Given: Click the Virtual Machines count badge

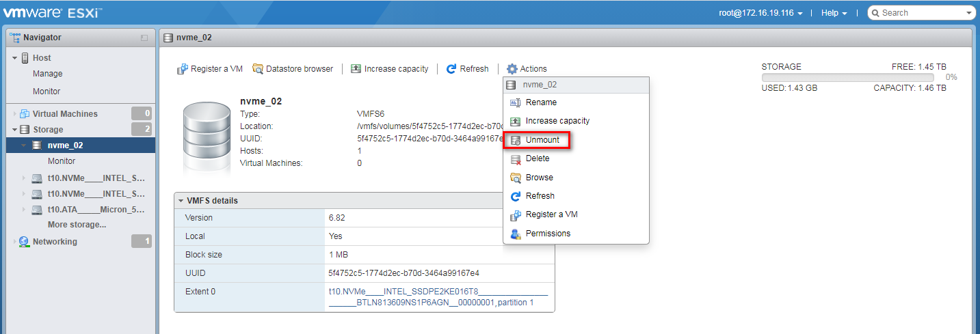Looking at the screenshot, I should (x=142, y=113).
